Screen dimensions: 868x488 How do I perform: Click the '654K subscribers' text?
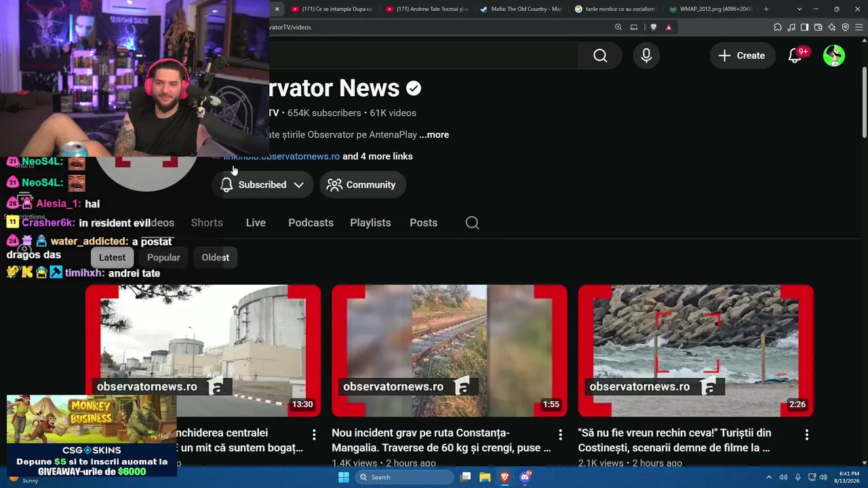324,113
